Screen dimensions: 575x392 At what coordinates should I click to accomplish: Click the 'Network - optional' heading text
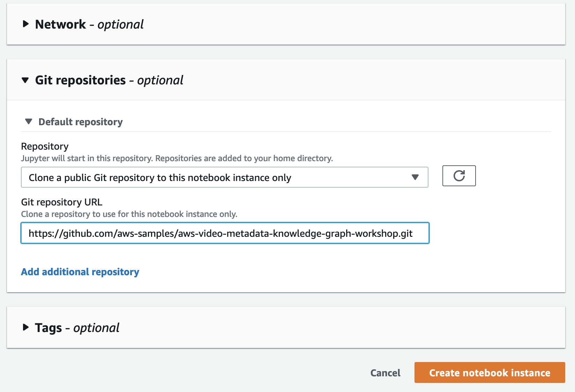89,24
